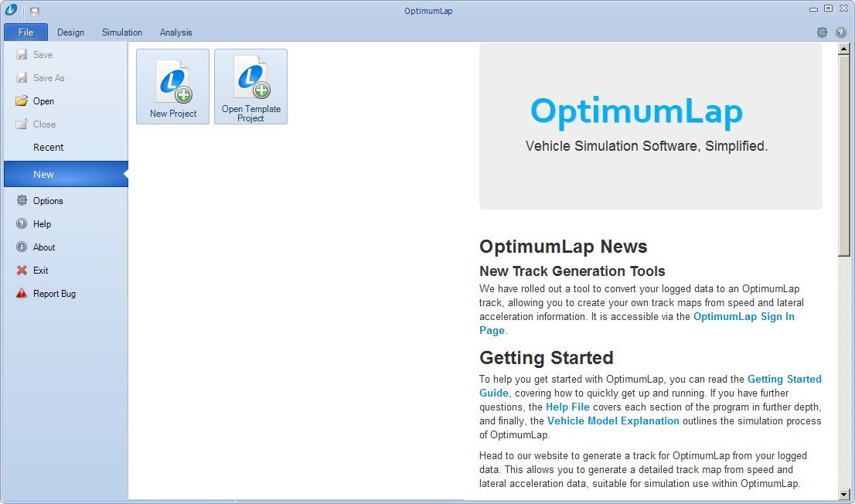
Task: Click the About info icon in sidebar
Action: pyautogui.click(x=22, y=247)
